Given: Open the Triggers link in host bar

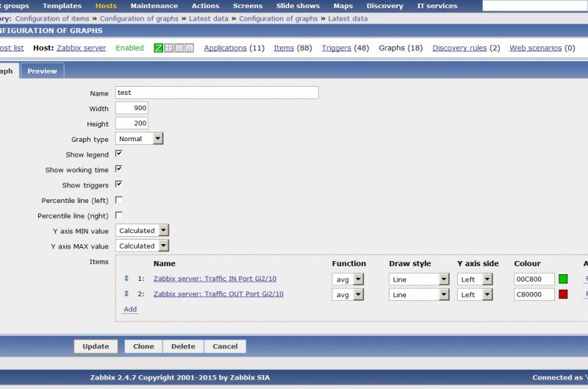Looking at the screenshot, I should (x=336, y=48).
